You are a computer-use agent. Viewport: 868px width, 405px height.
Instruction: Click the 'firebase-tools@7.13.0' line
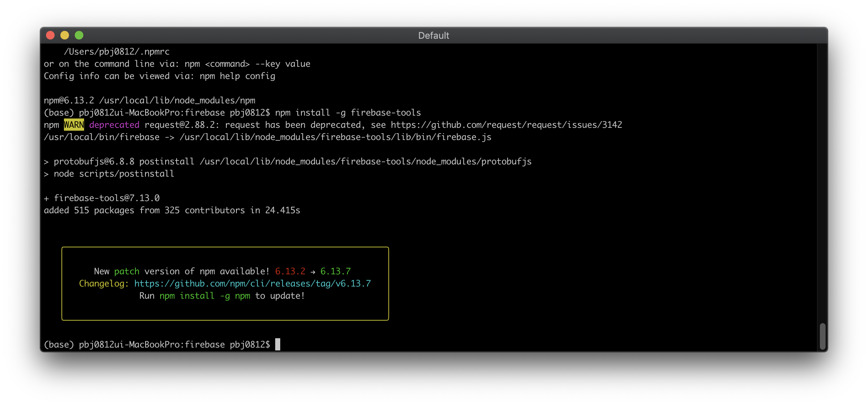point(107,198)
